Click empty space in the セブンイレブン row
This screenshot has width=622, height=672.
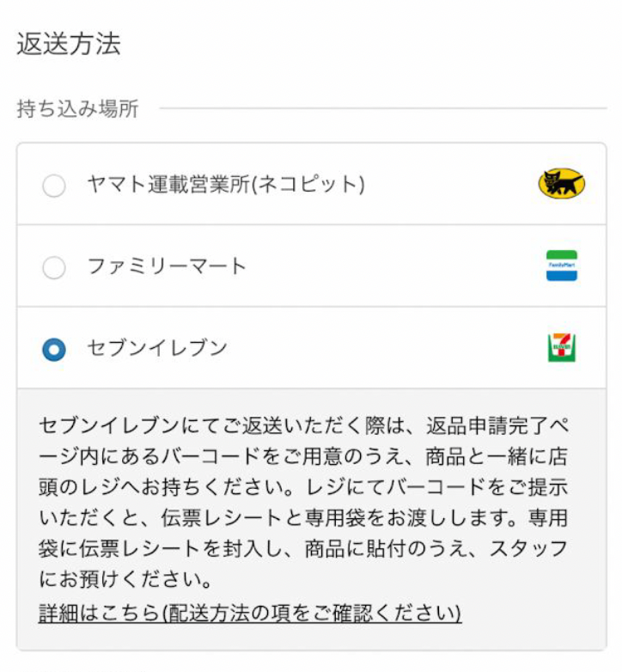click(x=386, y=348)
